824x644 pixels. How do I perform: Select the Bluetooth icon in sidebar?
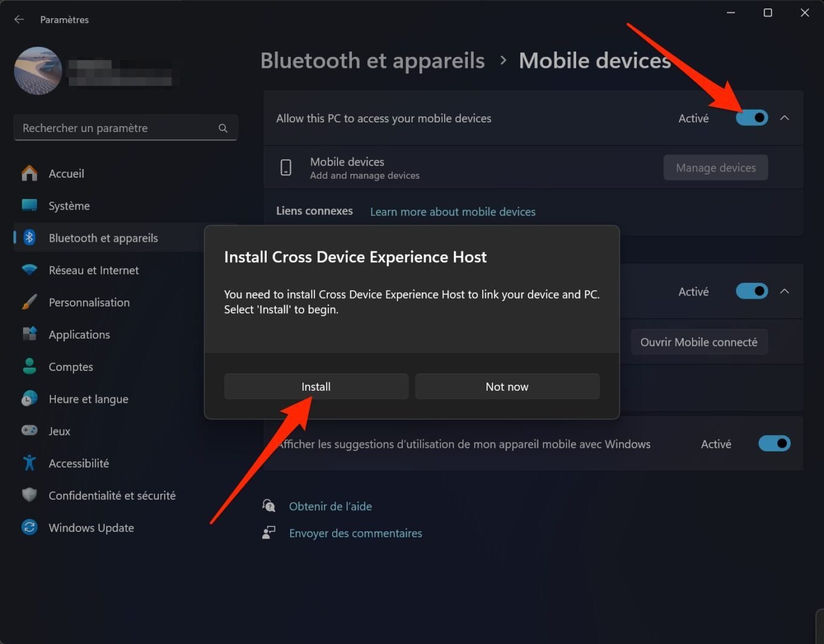(29, 237)
